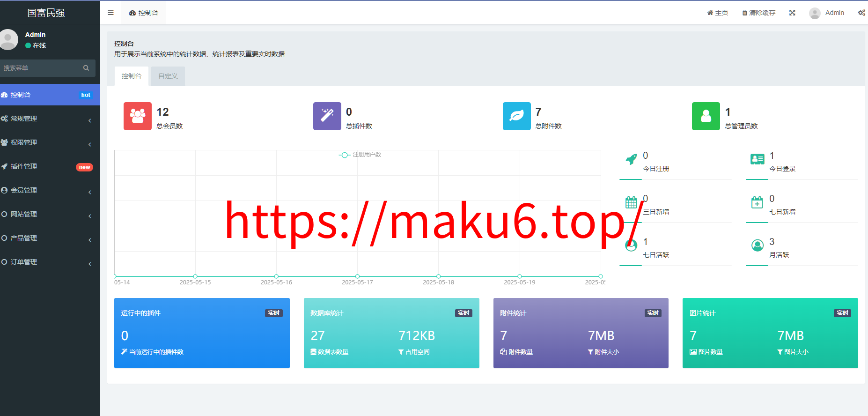Click the 附件统计 card
The image size is (868, 416).
581,333
